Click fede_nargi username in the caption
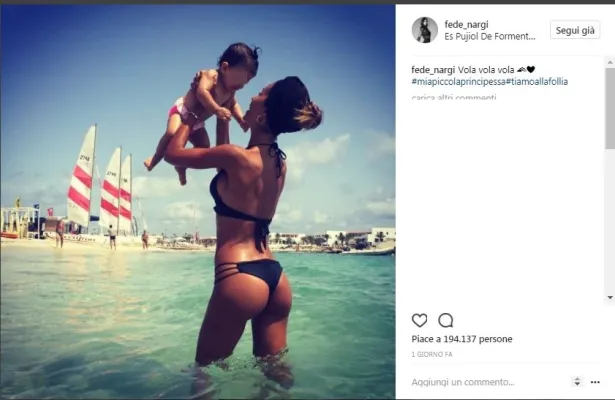615x400 pixels. point(433,70)
